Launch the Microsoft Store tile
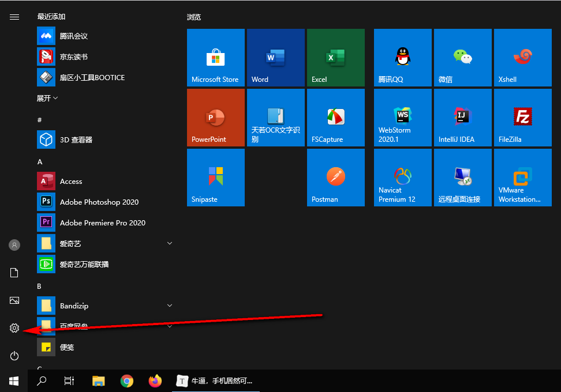The image size is (561, 392). click(216, 58)
